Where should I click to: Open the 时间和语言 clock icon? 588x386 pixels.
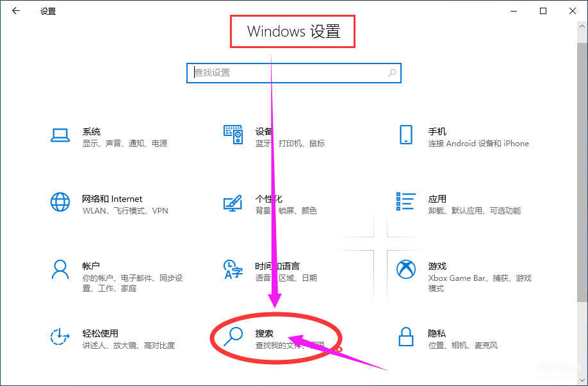point(233,269)
